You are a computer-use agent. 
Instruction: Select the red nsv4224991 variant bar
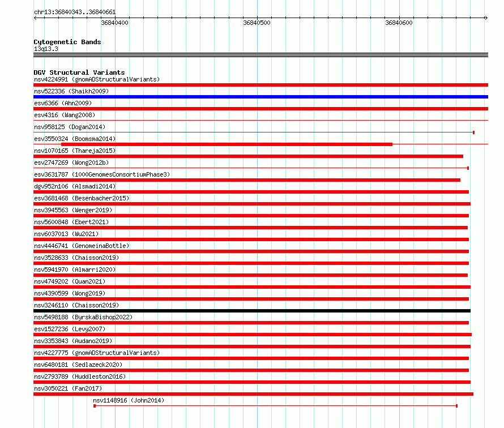point(260,85)
